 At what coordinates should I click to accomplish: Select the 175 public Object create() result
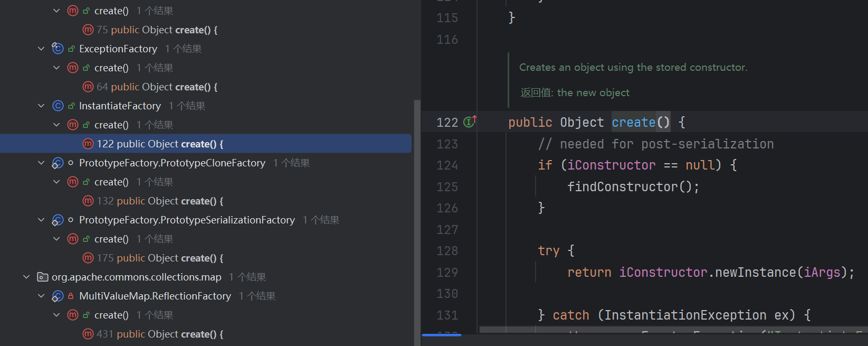160,258
